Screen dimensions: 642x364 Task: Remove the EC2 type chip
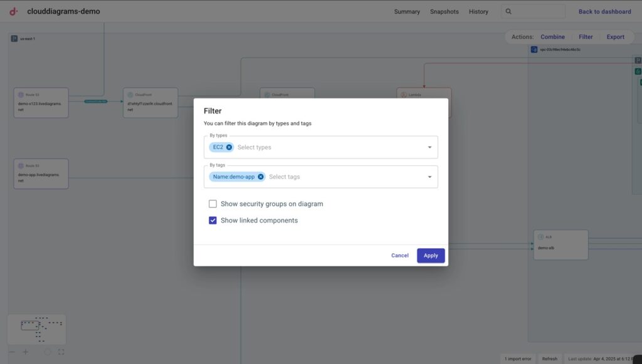pyautogui.click(x=229, y=147)
